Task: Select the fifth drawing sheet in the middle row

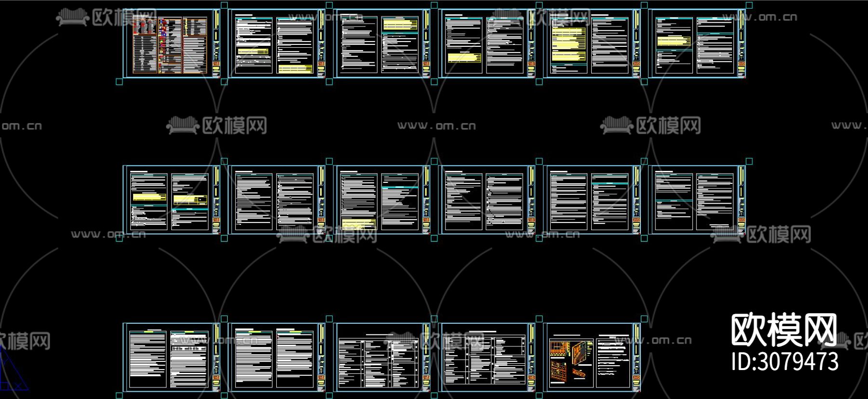Action: 592,200
